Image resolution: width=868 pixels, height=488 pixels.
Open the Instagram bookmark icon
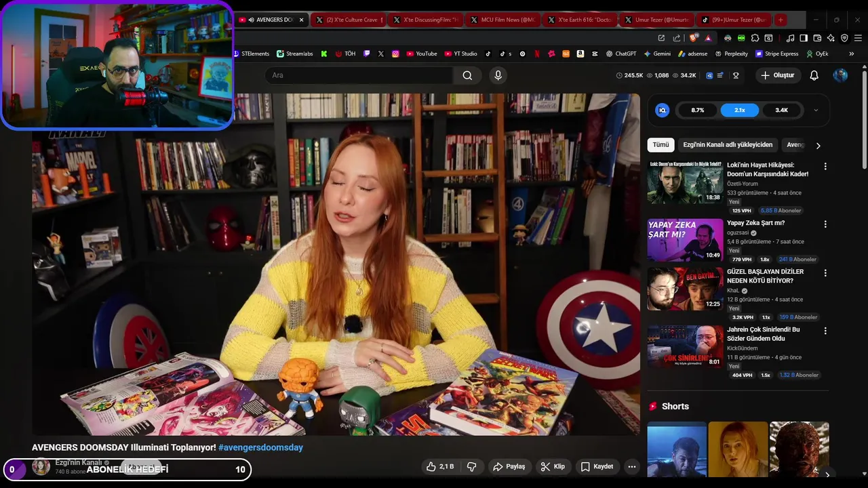[395, 54]
